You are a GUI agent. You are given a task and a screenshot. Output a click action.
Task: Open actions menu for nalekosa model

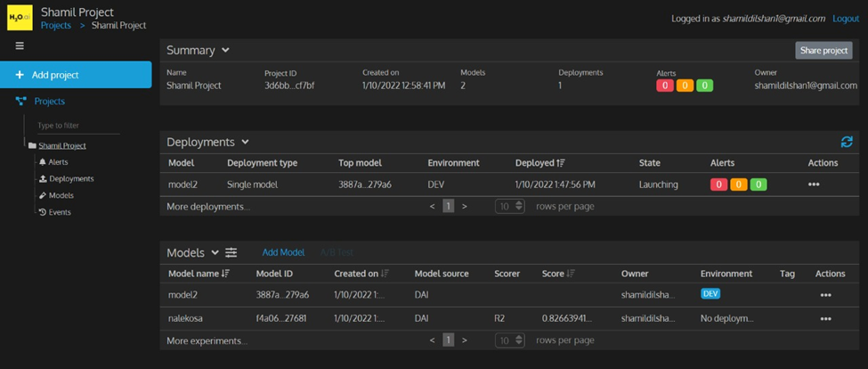825,318
